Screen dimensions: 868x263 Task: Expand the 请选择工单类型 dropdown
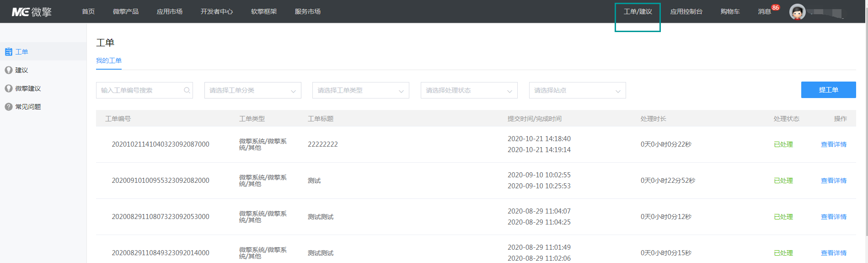coord(360,90)
